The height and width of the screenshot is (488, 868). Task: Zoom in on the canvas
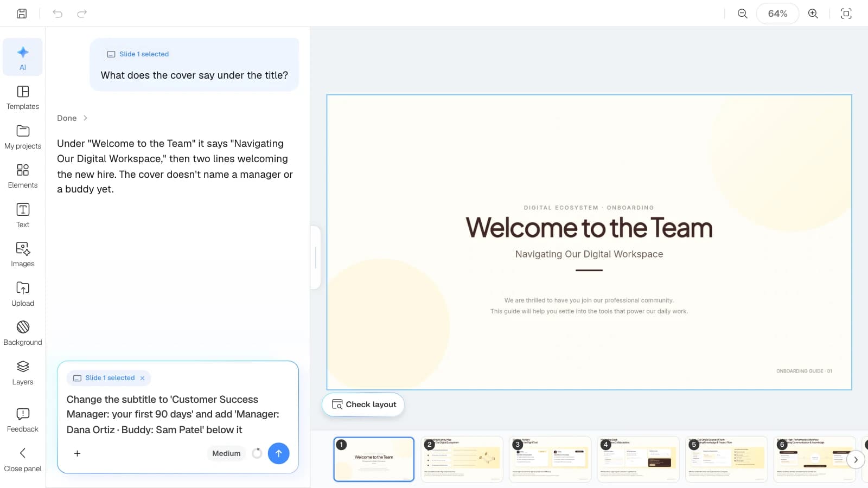click(x=813, y=14)
